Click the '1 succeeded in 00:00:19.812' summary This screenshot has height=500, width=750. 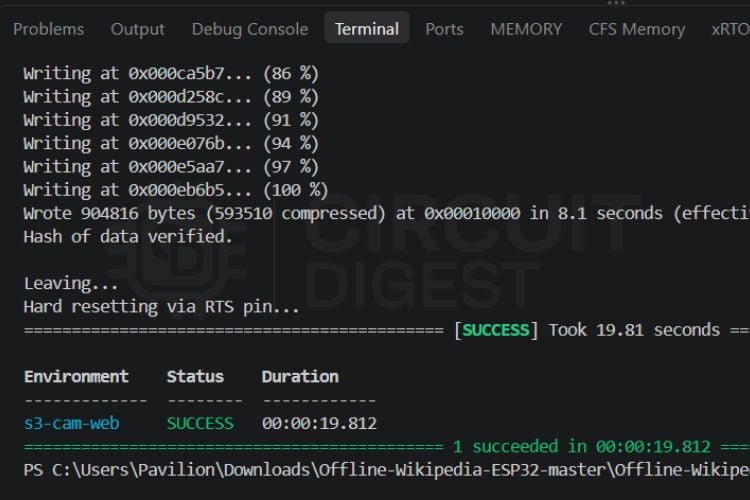point(582,447)
